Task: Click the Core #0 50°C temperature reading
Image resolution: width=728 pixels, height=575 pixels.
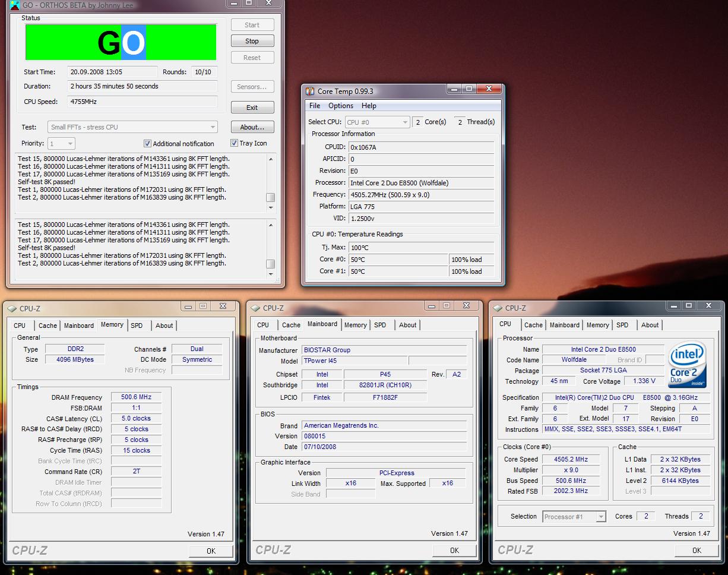Action: 398,260
